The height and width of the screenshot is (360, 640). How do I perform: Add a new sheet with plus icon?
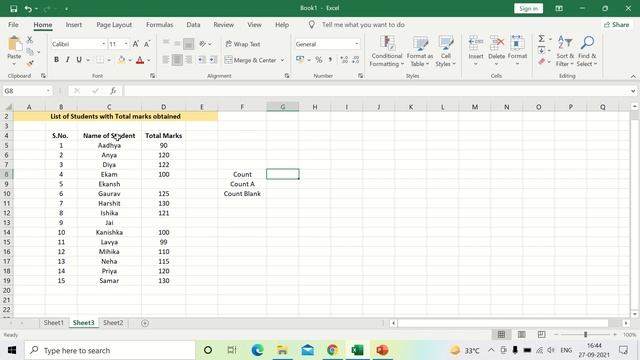pyautogui.click(x=145, y=323)
